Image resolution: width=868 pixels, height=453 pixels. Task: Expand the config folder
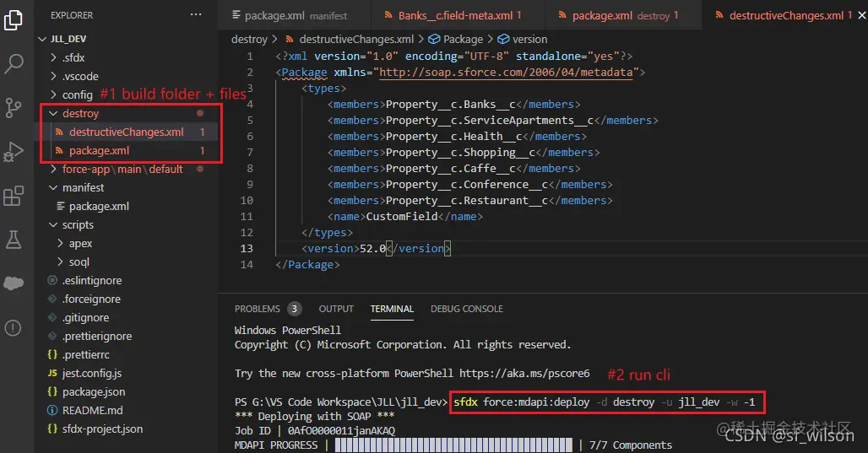[x=54, y=94]
